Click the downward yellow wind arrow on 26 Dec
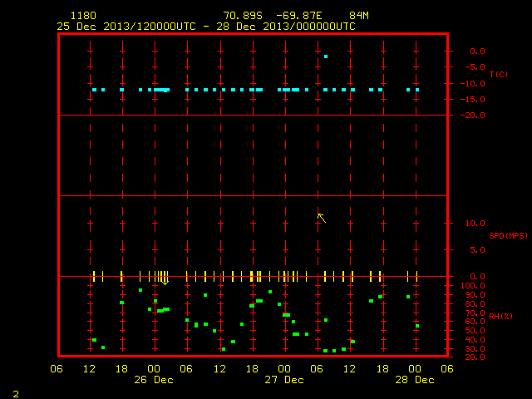Image resolution: width=532 pixels, height=399 pixels. 165,278
